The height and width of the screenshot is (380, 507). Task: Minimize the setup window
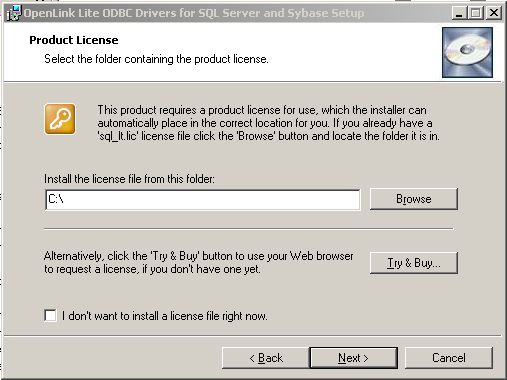[459, 13]
